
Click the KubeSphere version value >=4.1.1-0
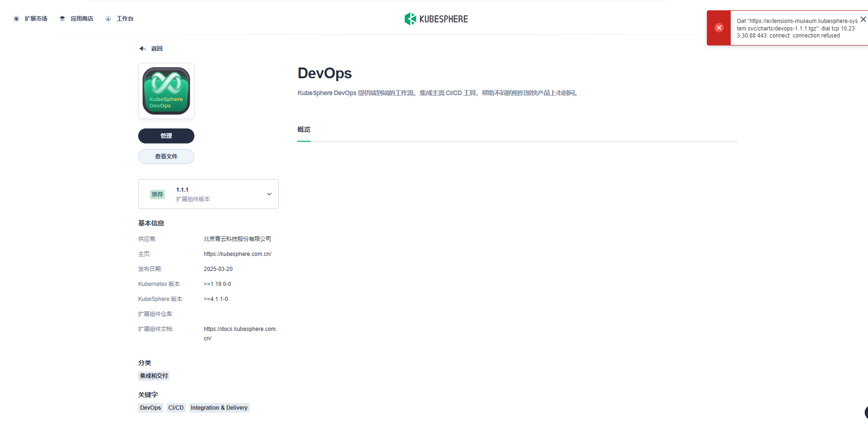click(216, 299)
